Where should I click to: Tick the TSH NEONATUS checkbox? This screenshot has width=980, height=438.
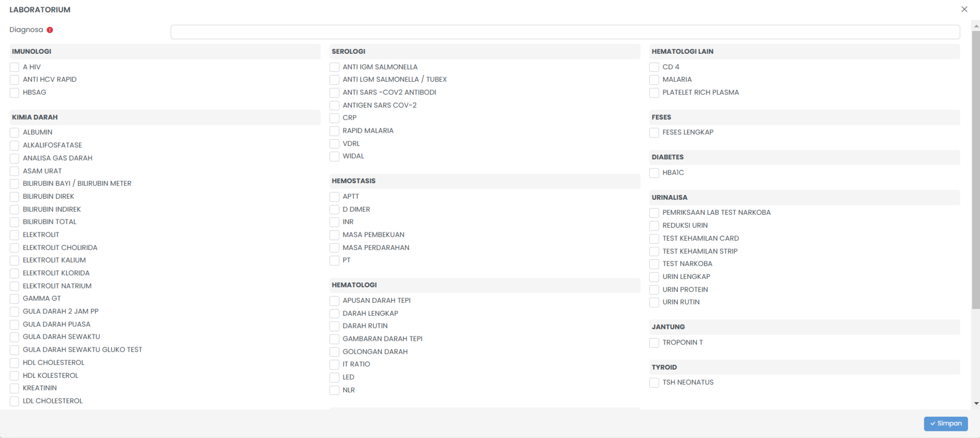point(654,383)
